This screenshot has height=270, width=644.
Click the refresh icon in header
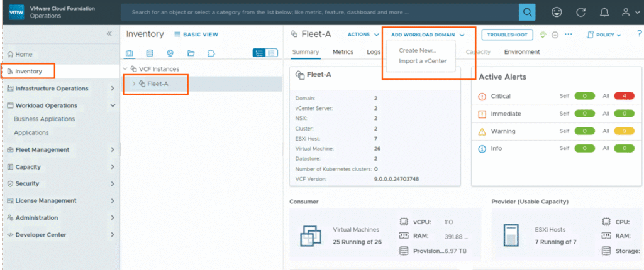[x=581, y=12]
